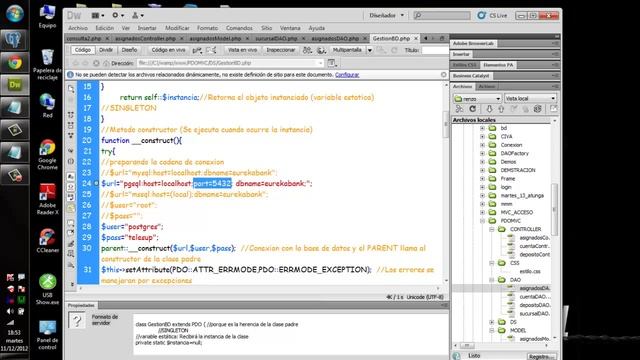Click the connect to remote server icon
This screenshot has width=640, height=360.
click(460, 109)
